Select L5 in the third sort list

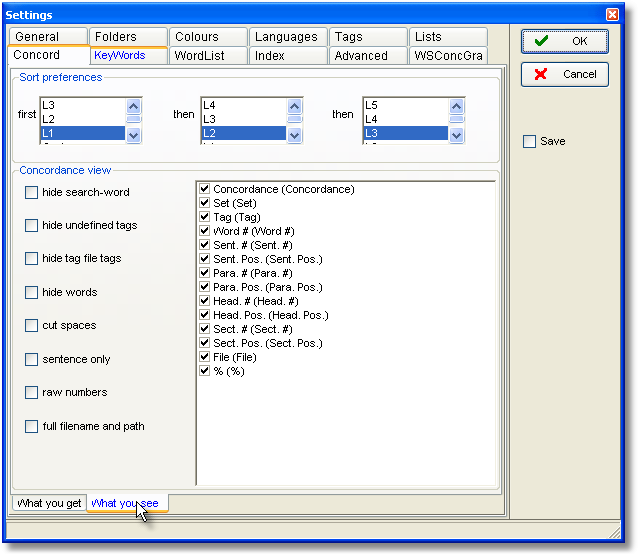(405, 105)
